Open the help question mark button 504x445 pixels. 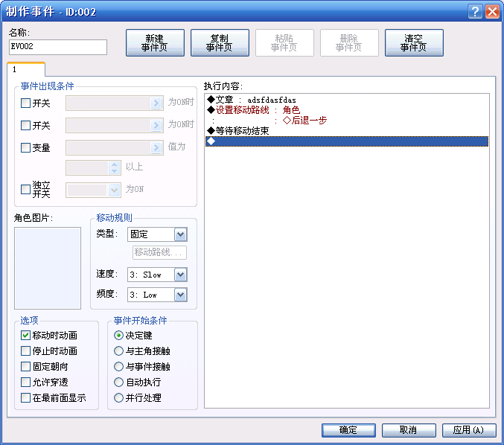point(475,12)
